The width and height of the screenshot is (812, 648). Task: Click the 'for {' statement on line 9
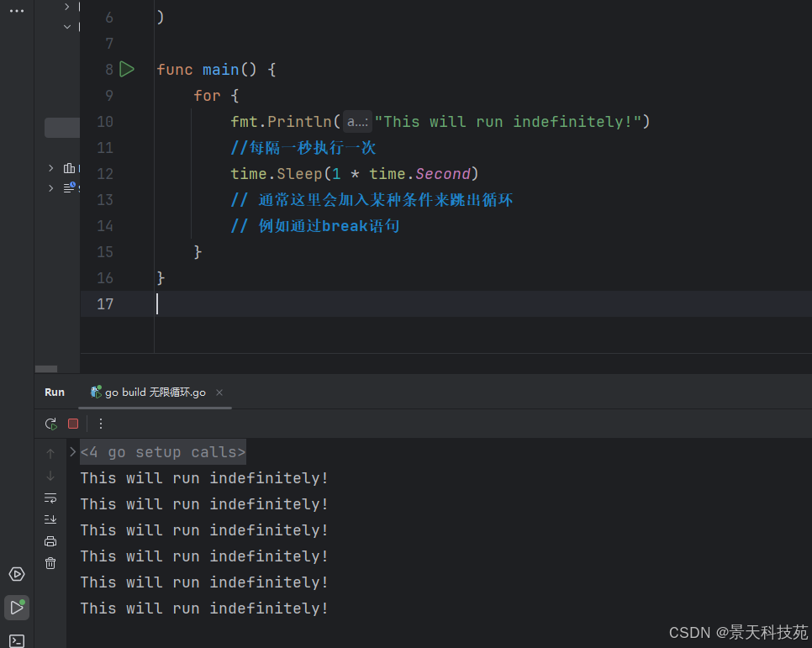click(x=216, y=96)
